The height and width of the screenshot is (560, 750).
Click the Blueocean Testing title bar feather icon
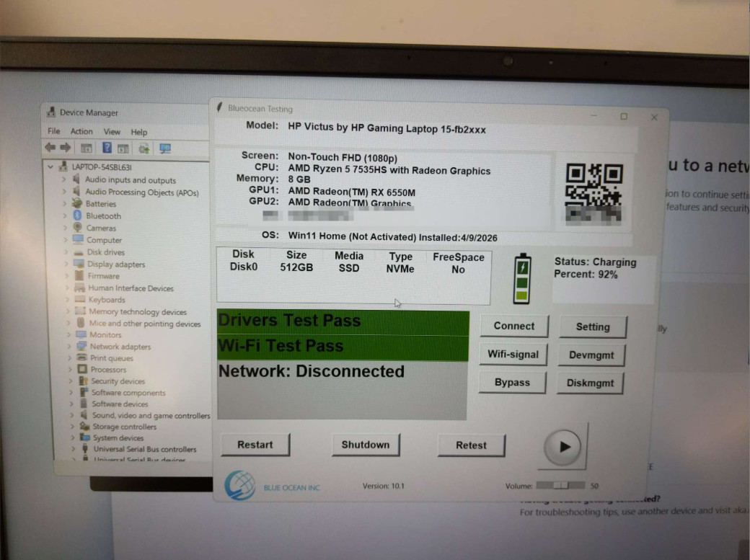tap(219, 107)
